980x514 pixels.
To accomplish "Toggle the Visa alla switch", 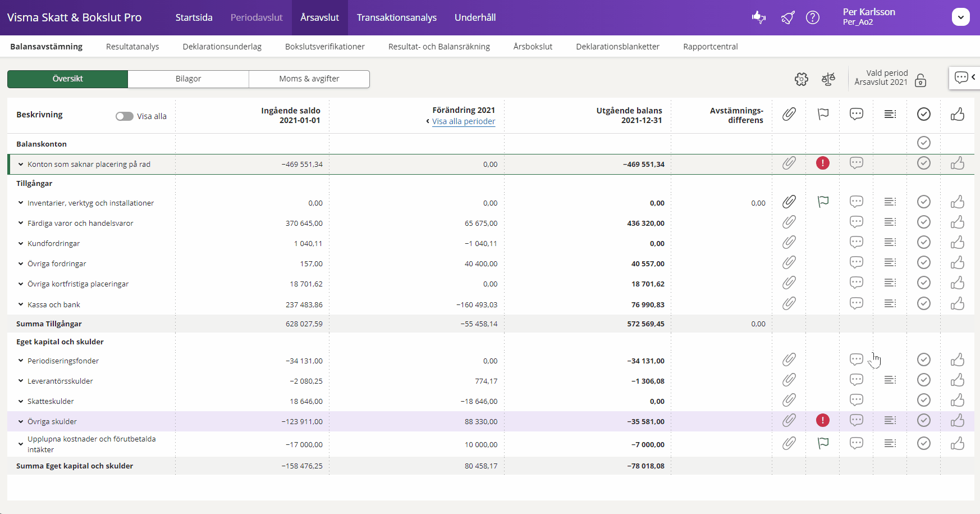I will click(x=125, y=116).
